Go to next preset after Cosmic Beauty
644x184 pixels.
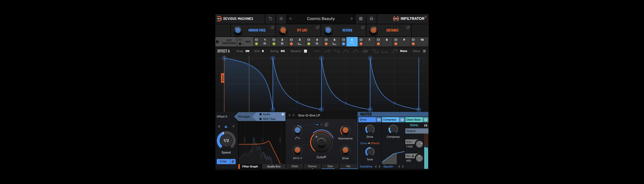tap(352, 18)
